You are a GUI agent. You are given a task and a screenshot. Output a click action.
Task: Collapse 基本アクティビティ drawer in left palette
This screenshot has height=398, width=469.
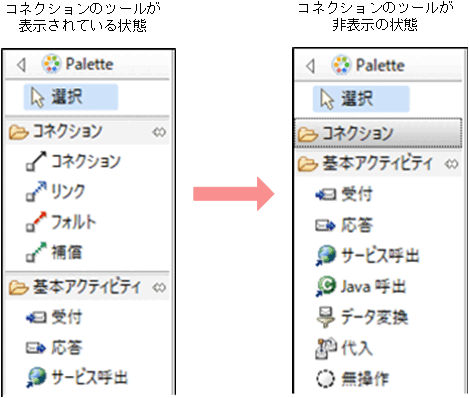click(x=87, y=287)
